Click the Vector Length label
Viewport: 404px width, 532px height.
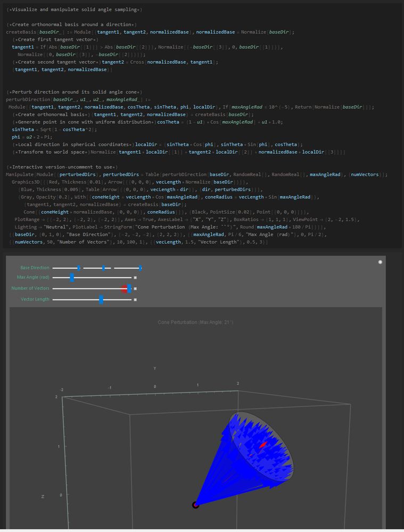[35, 299]
